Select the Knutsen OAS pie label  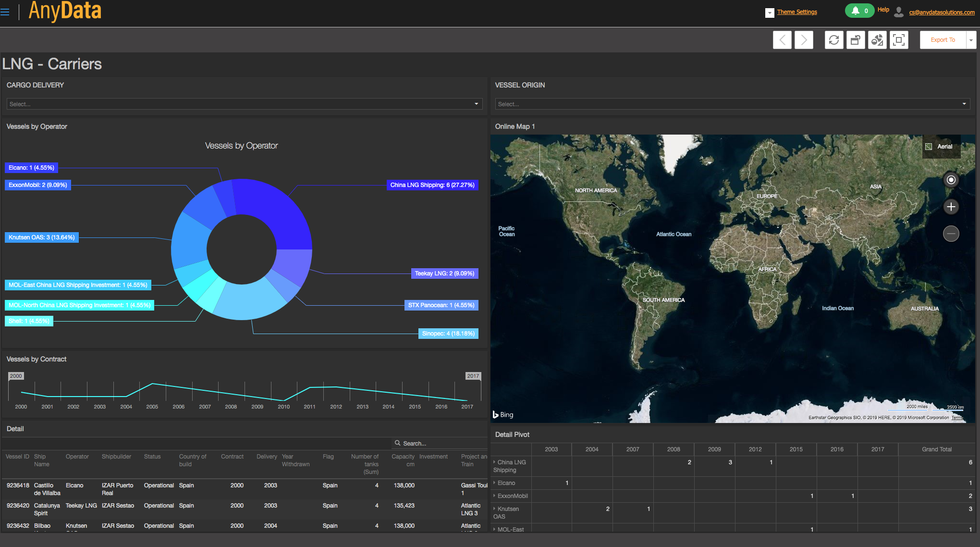(x=42, y=237)
